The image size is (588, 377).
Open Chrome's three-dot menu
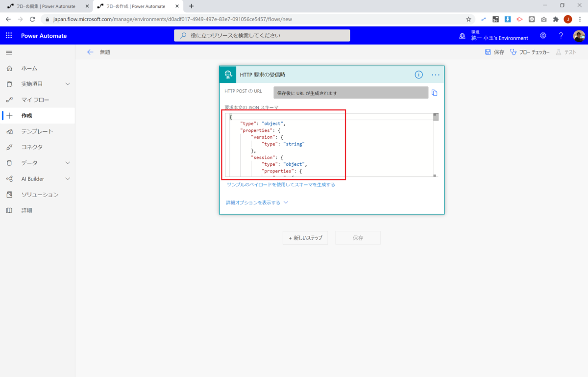point(580,19)
